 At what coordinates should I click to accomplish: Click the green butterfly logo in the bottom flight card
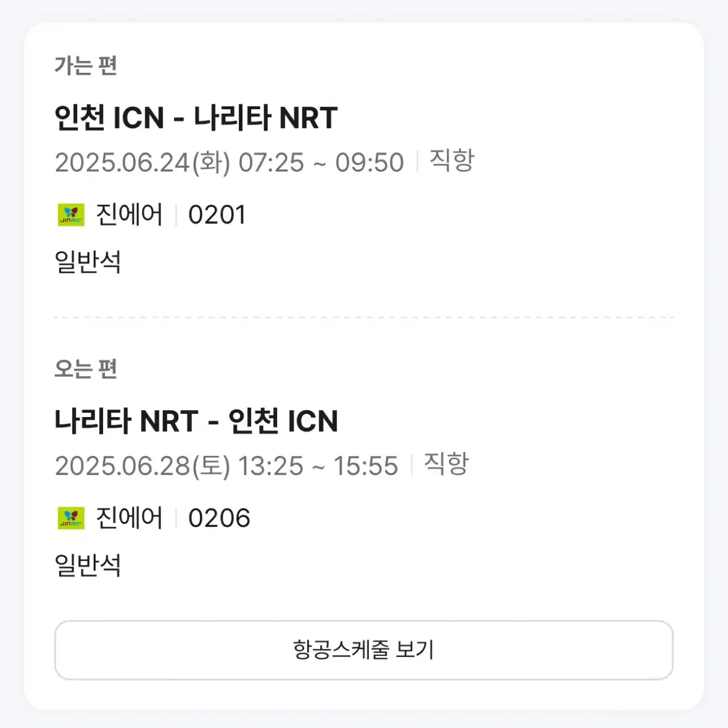(69, 518)
